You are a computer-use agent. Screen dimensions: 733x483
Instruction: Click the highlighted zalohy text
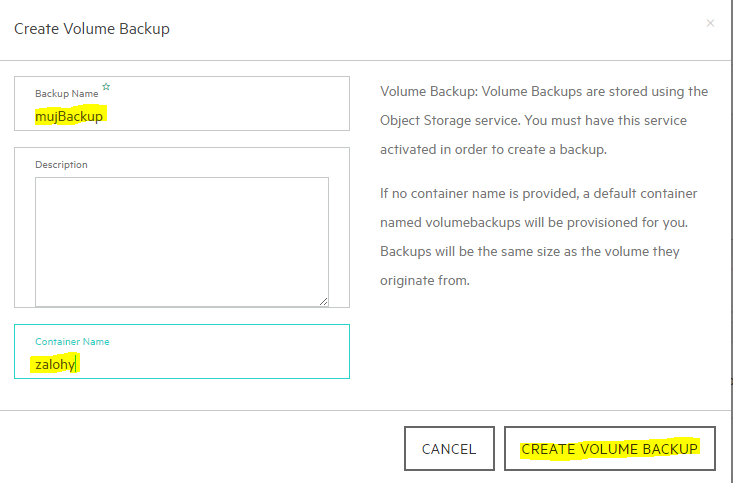(x=55, y=364)
